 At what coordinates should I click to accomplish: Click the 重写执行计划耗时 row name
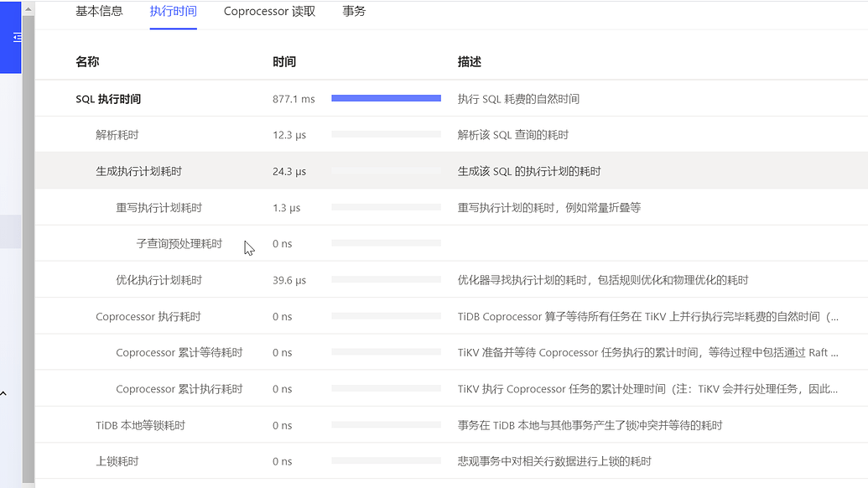(159, 208)
